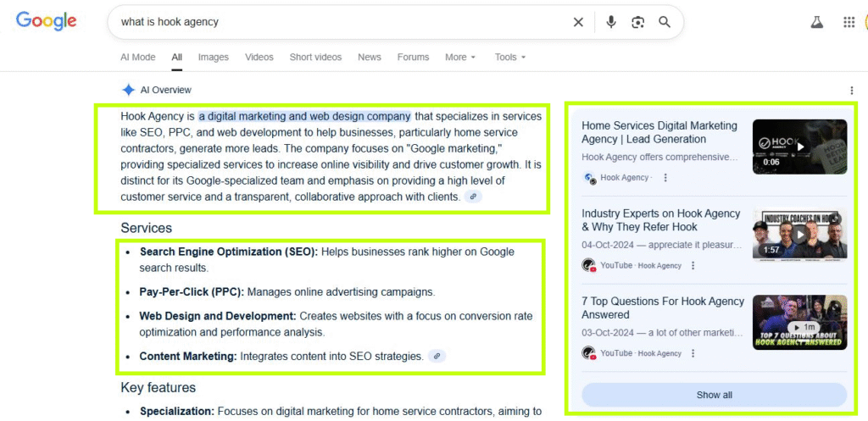Click the "04-Oct-2024" video snippet
Viewport: 868px width, 421px height.
click(x=661, y=245)
